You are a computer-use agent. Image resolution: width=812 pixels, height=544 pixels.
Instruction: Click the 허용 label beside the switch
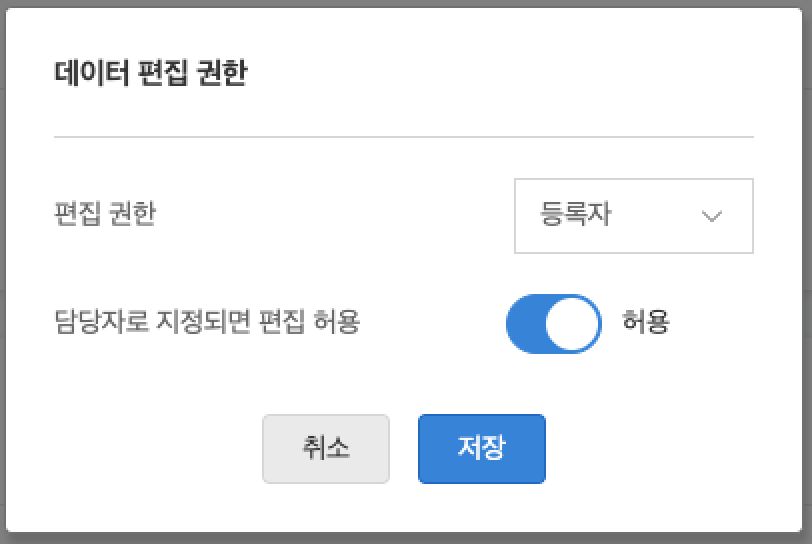click(645, 322)
